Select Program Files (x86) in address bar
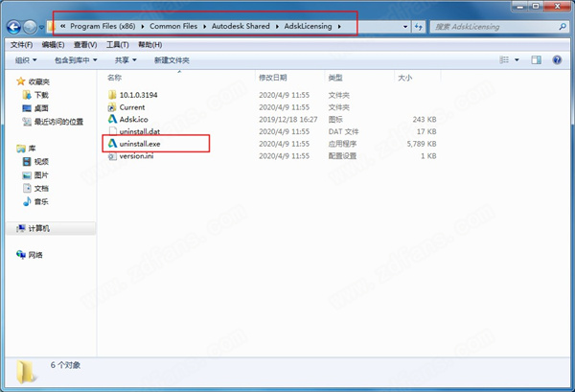This screenshot has height=392, width=575. click(x=103, y=27)
